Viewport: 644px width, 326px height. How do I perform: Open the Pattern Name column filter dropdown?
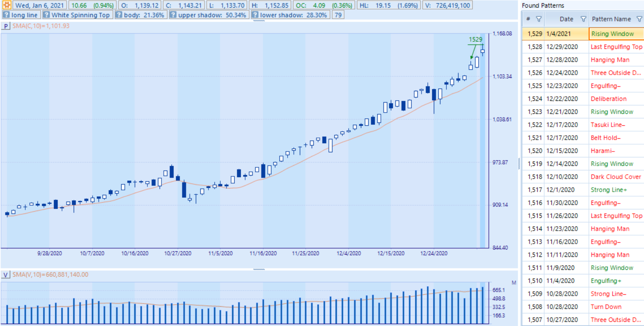639,19
